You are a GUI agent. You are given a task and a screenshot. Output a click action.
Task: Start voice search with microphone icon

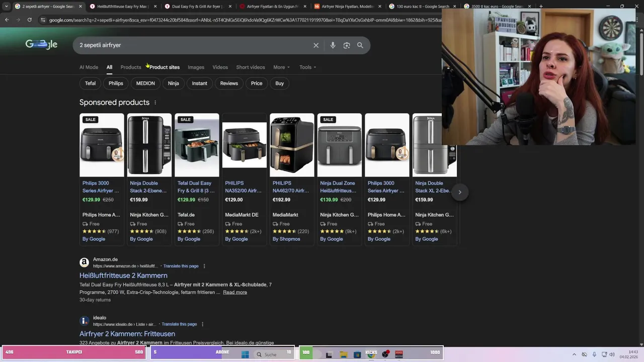coord(333,45)
